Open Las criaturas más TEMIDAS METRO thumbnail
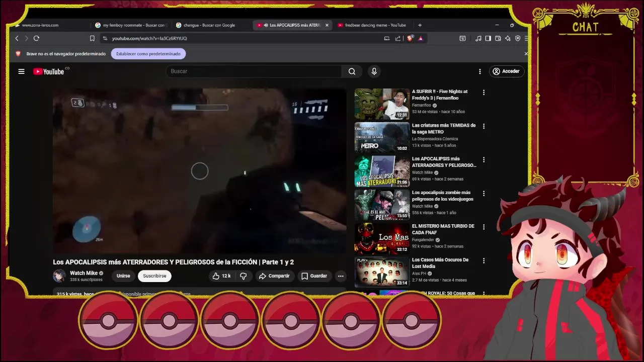The width and height of the screenshot is (644, 362). (x=382, y=138)
